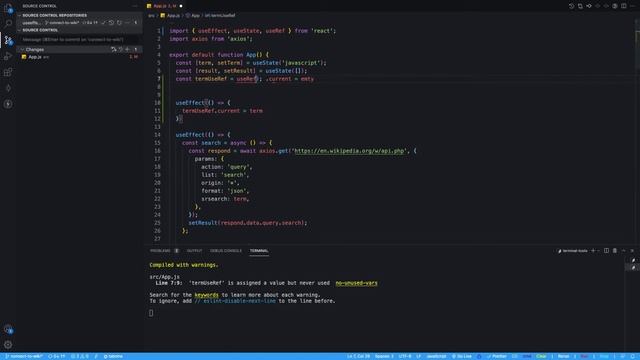
Task: Select the second terminal in terminal list
Action: click(633, 268)
